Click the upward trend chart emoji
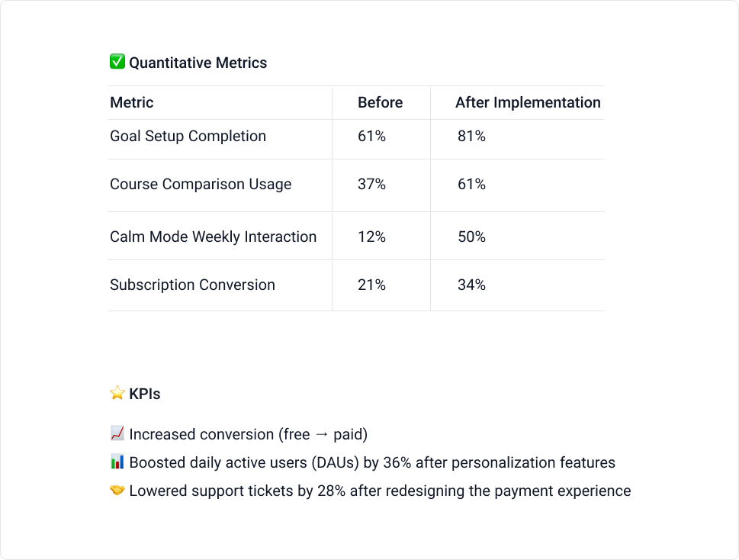Image resolution: width=739 pixels, height=560 pixels. pos(117,433)
